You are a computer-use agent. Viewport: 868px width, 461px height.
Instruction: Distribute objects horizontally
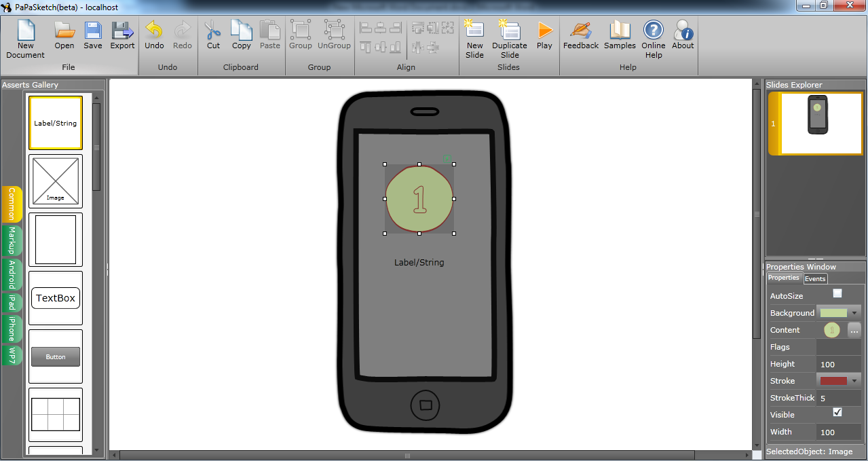coord(417,47)
